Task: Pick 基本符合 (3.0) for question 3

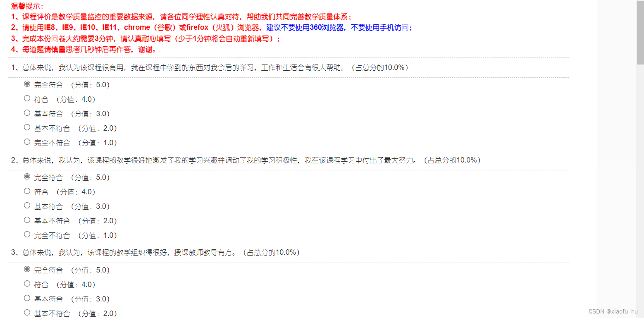Action: coord(27,298)
